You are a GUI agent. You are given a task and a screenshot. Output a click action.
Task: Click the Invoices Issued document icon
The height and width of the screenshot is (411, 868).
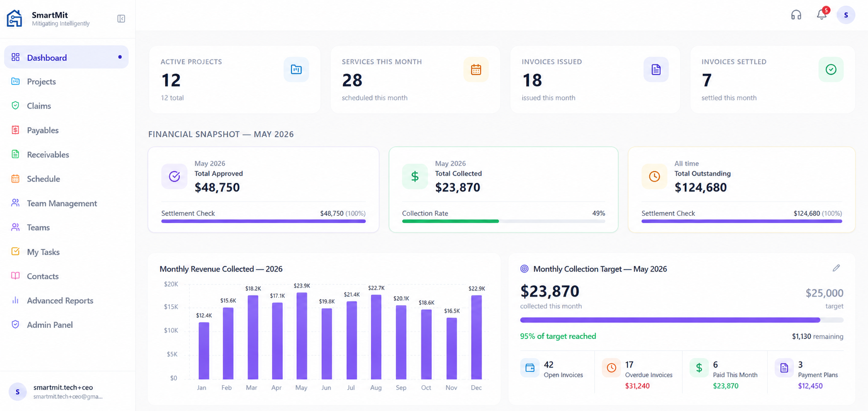[656, 70]
